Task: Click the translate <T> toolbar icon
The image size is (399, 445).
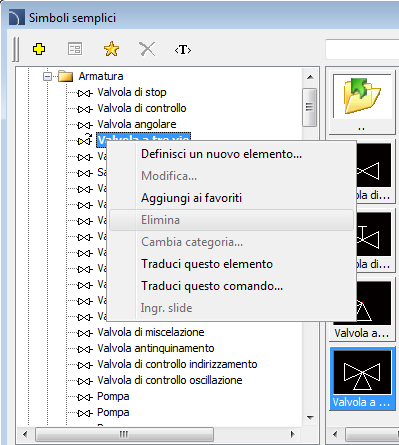Action: tap(183, 50)
